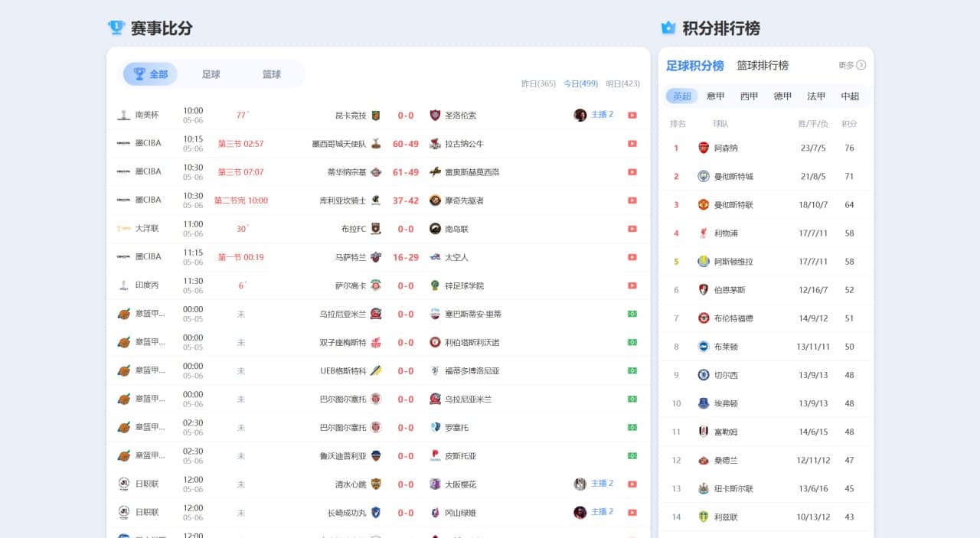Open 篮球排行榜 ranking tab

tap(763, 66)
